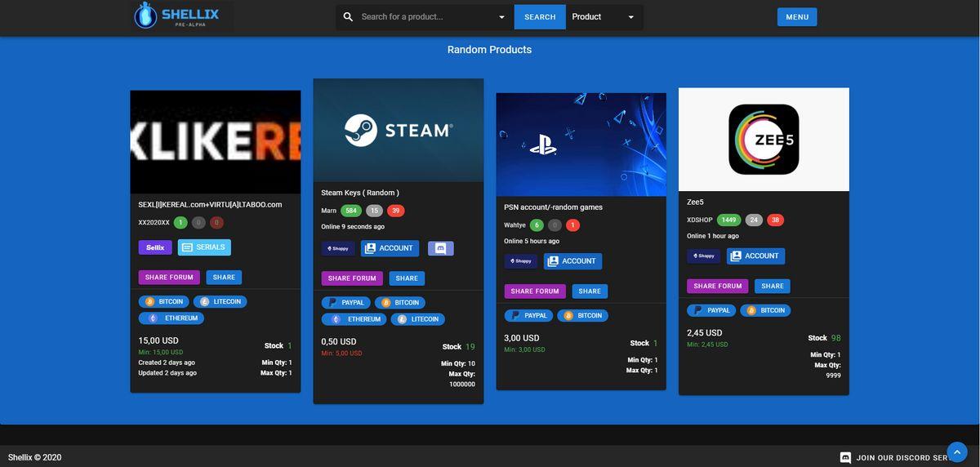This screenshot has width=980, height=467.
Task: Click SHARE FORUM on Steam Keys card
Action: point(352,278)
